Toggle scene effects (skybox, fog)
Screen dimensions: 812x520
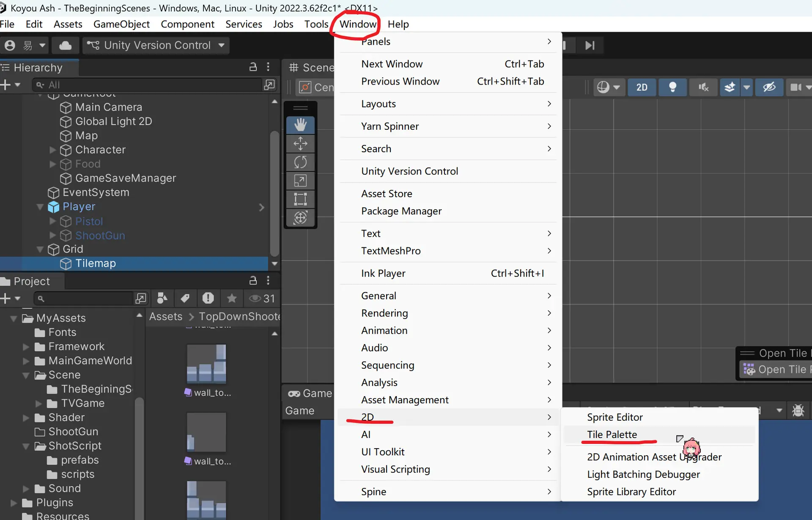tap(730, 87)
